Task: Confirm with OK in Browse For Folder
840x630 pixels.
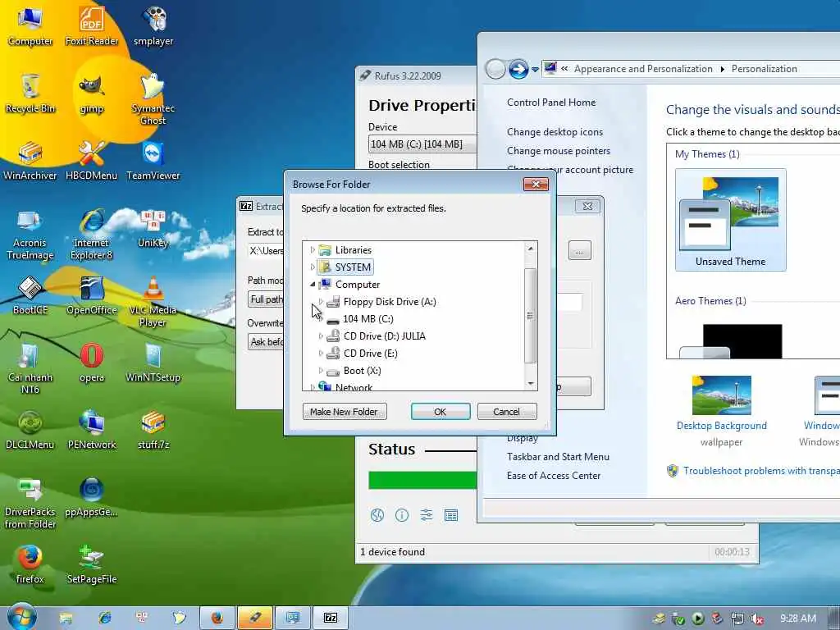Action: (441, 412)
